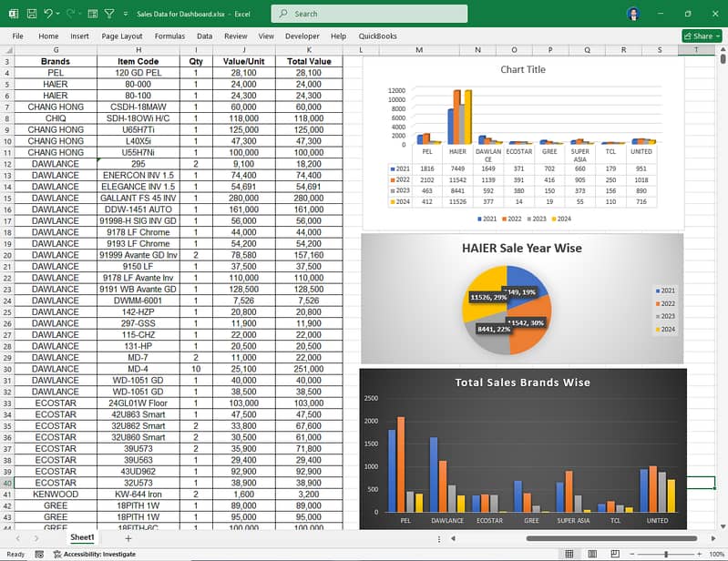Undo the last action
Screen dimensions: 728x561
[48, 14]
